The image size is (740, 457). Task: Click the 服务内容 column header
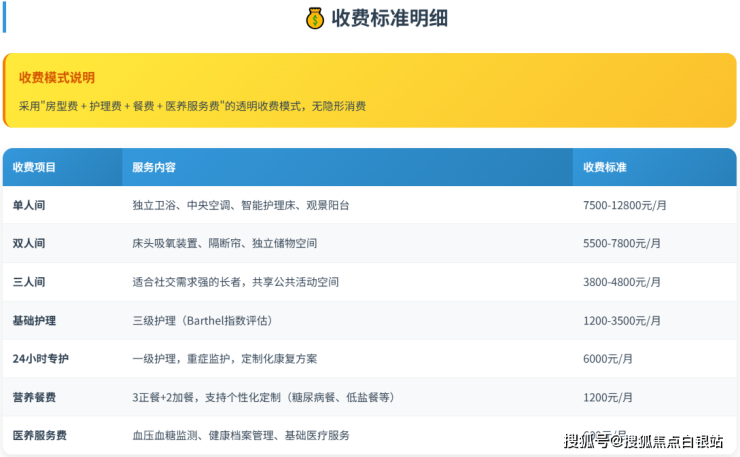tap(154, 167)
